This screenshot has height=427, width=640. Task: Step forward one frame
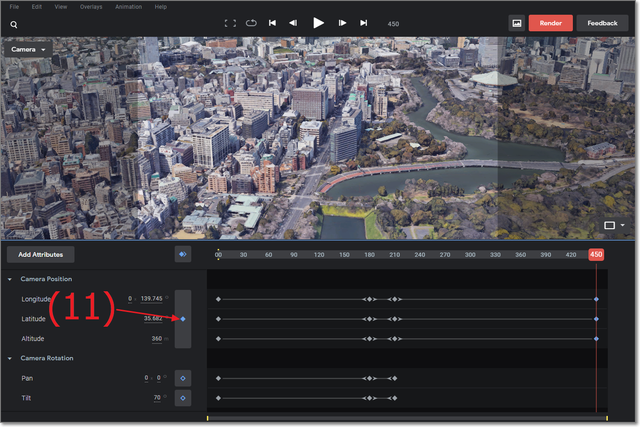point(342,22)
